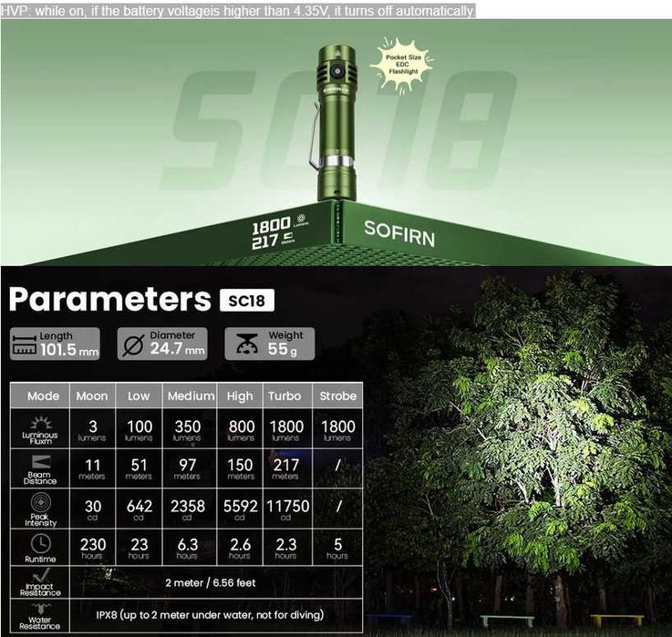
Task: Click the 6.3 hours runtime cell
Action: (x=188, y=548)
